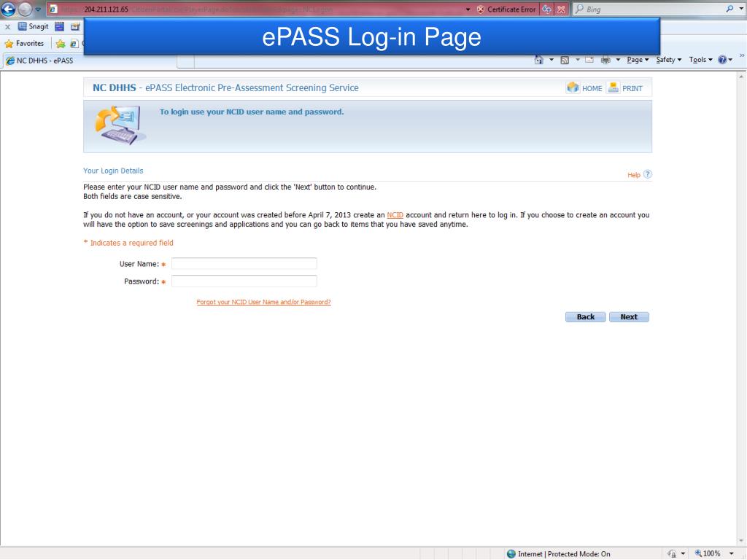Image resolution: width=747 pixels, height=560 pixels.
Task: Click the Certificate Error shield icon
Action: point(480,9)
